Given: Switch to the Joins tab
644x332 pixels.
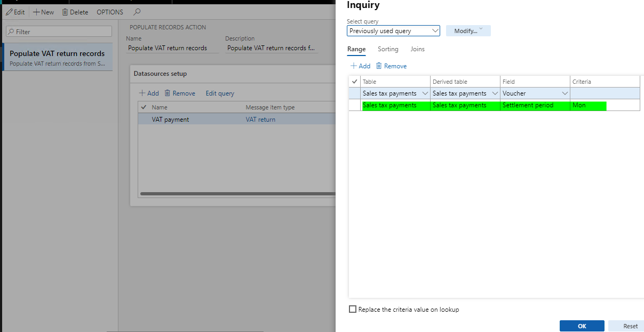Looking at the screenshot, I should 417,49.
